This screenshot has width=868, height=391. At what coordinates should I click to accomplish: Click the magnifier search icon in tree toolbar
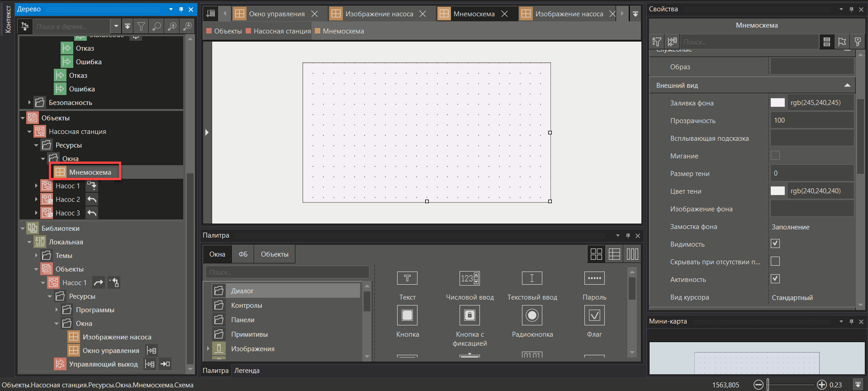point(157,27)
